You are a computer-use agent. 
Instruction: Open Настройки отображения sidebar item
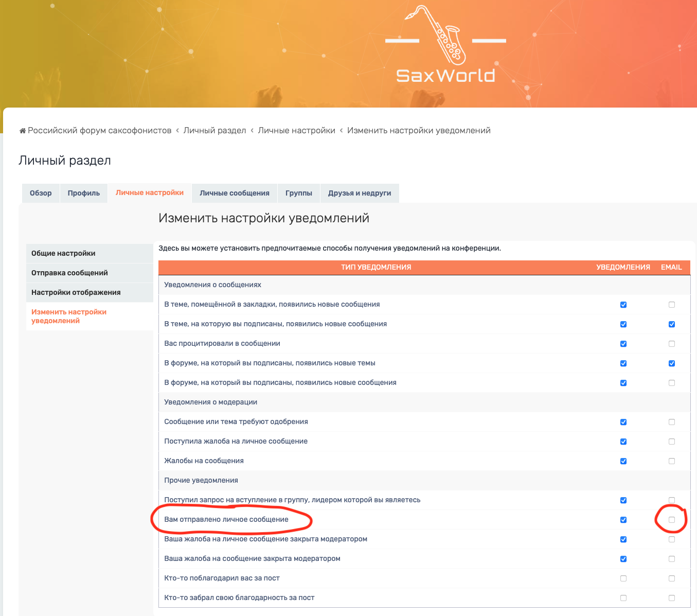[x=76, y=292]
